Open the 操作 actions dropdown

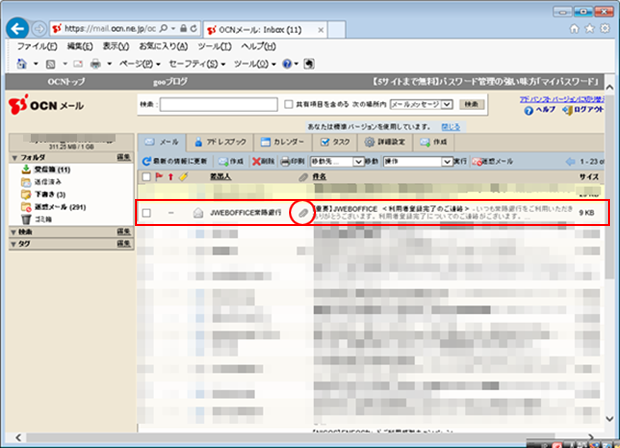click(418, 161)
